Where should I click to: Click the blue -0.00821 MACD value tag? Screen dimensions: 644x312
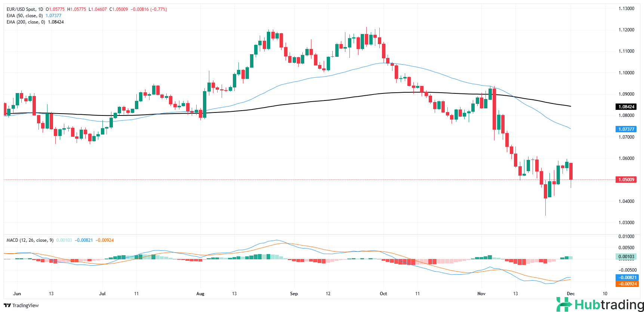pyautogui.click(x=628, y=278)
